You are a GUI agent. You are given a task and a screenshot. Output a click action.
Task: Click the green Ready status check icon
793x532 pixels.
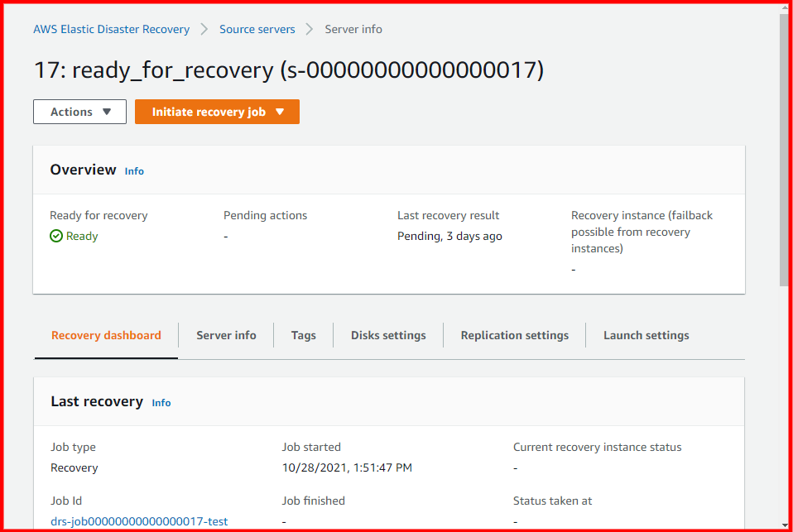click(x=56, y=236)
